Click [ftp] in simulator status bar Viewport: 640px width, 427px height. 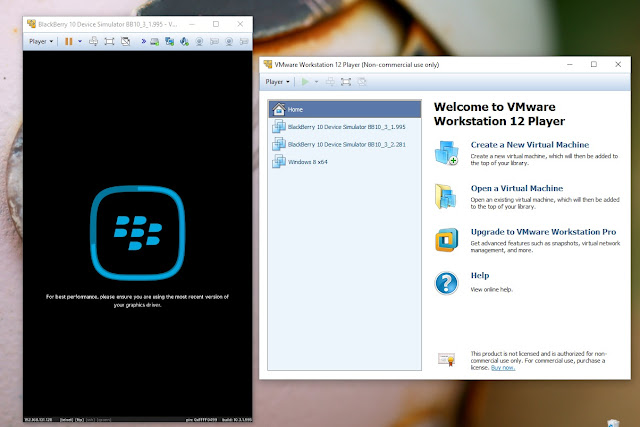(x=79, y=420)
